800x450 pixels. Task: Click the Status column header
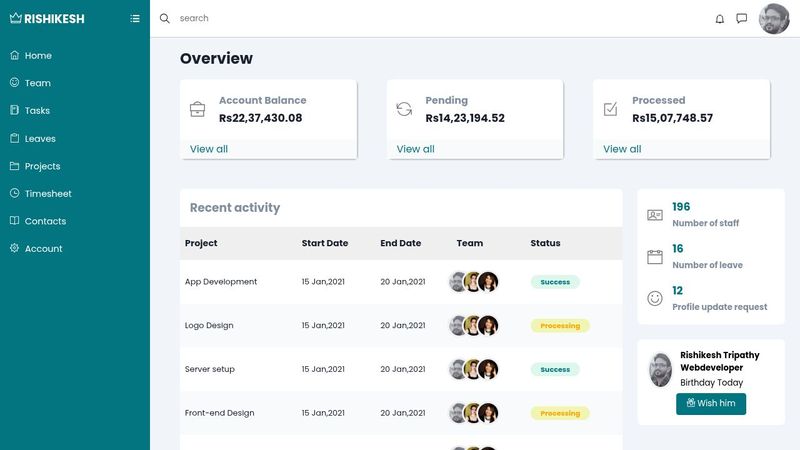(x=545, y=243)
